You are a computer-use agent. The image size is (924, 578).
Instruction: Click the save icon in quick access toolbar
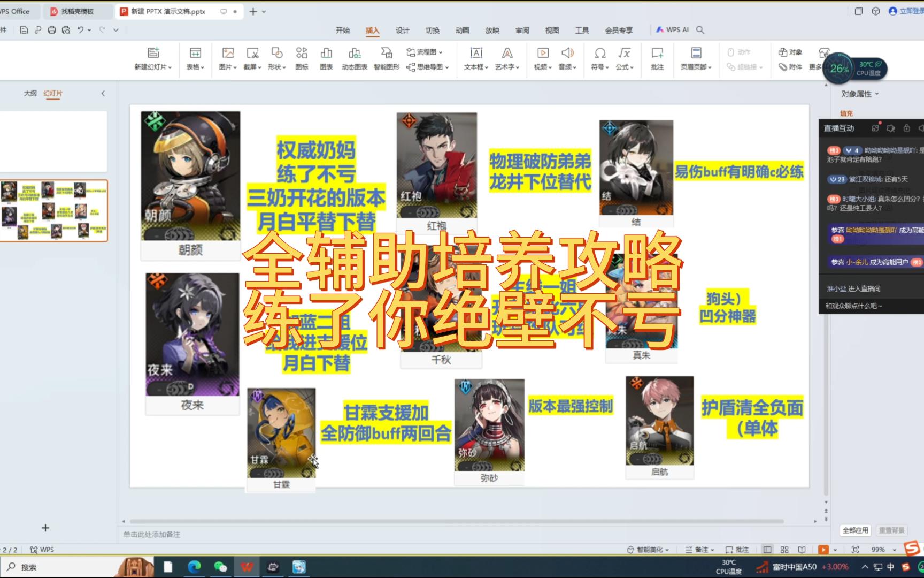tap(24, 30)
